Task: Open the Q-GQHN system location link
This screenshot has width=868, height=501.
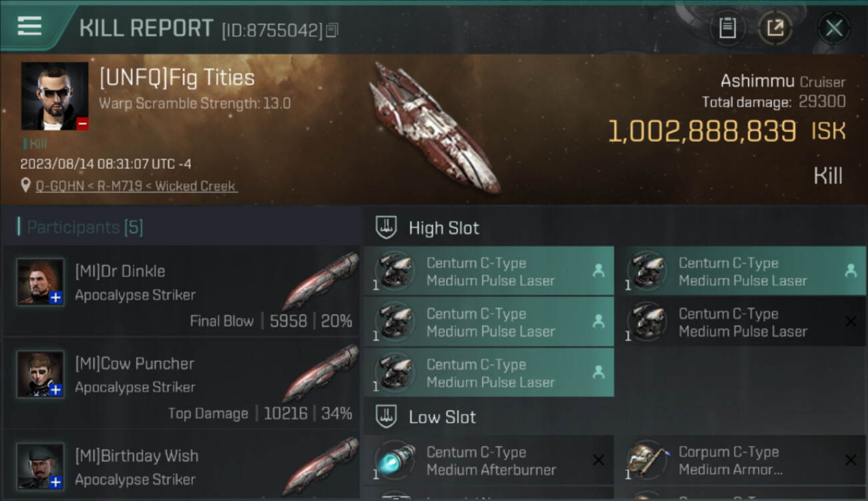Action: point(137,186)
